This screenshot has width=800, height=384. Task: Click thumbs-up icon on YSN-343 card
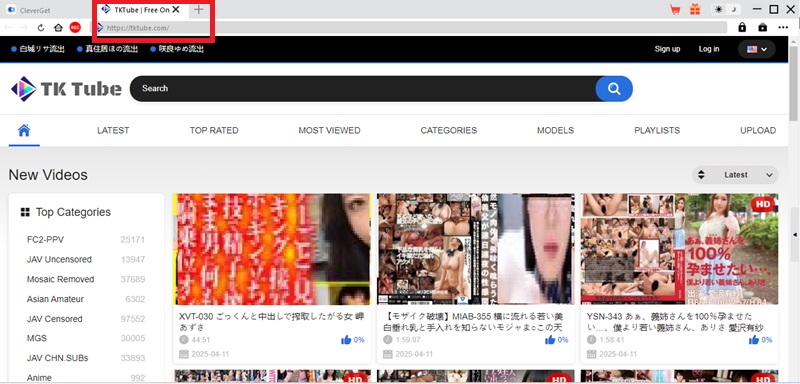coord(754,340)
